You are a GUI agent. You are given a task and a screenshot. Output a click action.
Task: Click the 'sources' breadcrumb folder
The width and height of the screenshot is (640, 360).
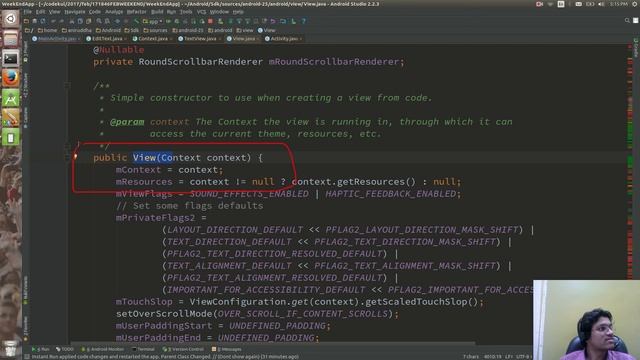pyautogui.click(x=156, y=30)
